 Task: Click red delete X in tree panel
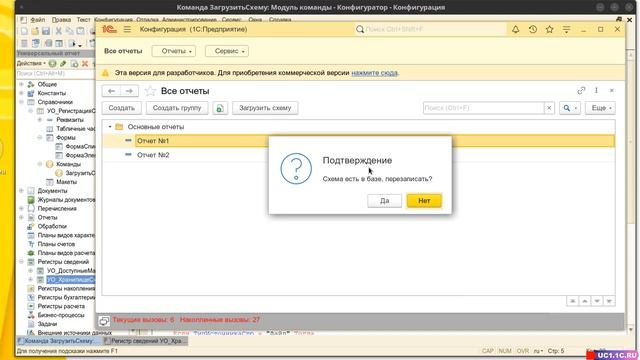(x=85, y=63)
